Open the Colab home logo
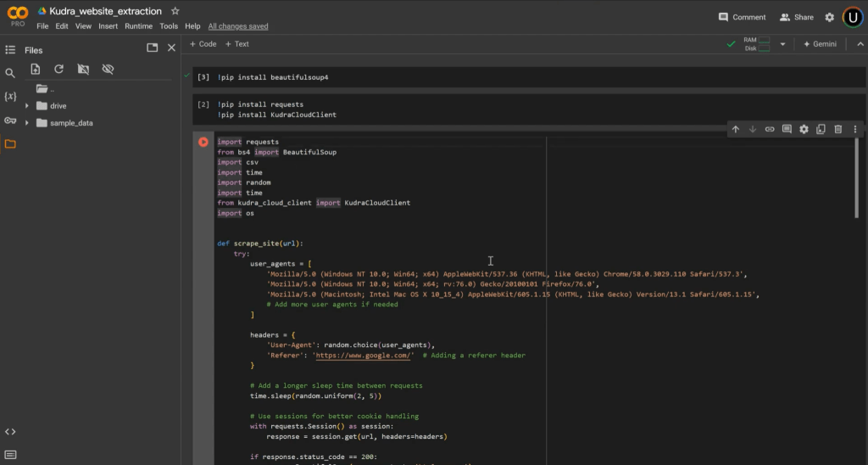Image resolution: width=868 pixels, height=465 pixels. 17,15
